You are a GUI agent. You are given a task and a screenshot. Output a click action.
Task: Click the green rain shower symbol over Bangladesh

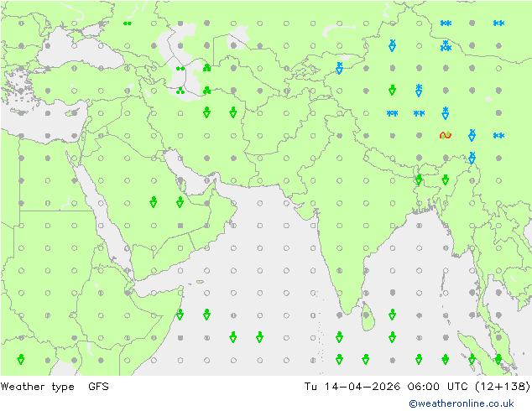(x=419, y=179)
